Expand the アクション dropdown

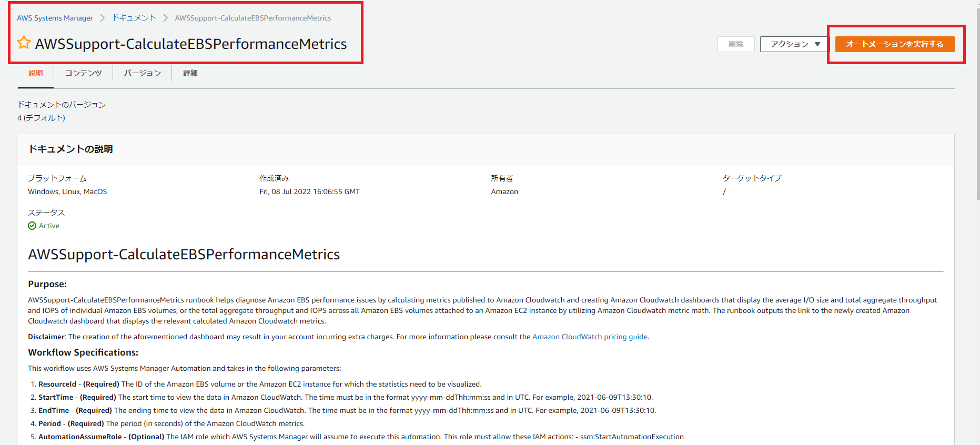794,44
